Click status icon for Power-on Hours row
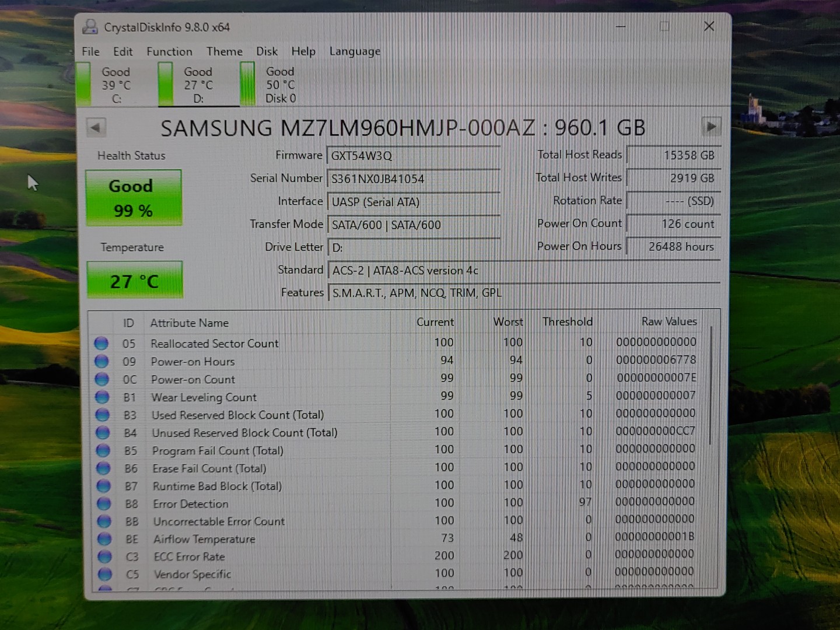The image size is (840, 630). (101, 361)
